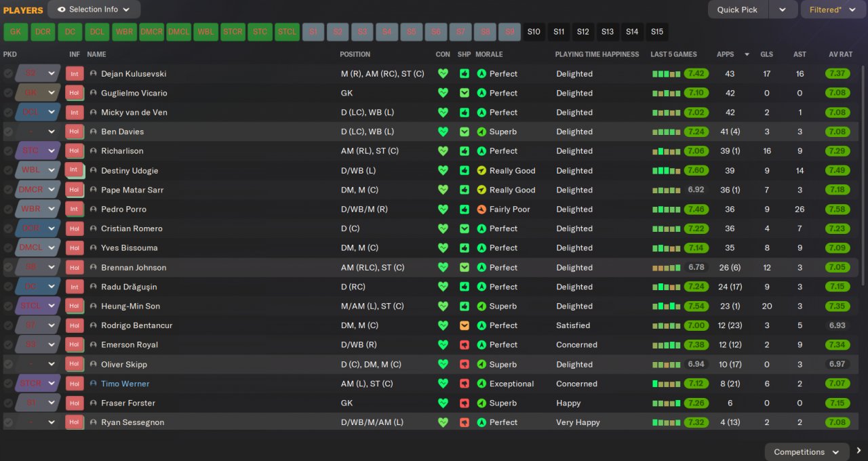Viewport: 868px width, 461px height.
Task: Click the last 5 games form bar for Brennan Johnson
Action: click(x=666, y=268)
